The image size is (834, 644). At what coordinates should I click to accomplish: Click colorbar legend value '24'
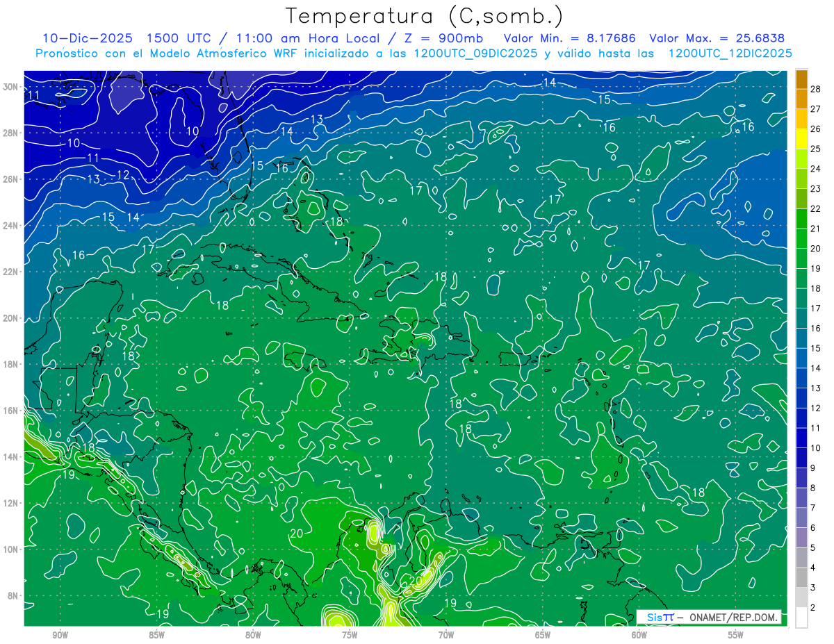tap(815, 168)
